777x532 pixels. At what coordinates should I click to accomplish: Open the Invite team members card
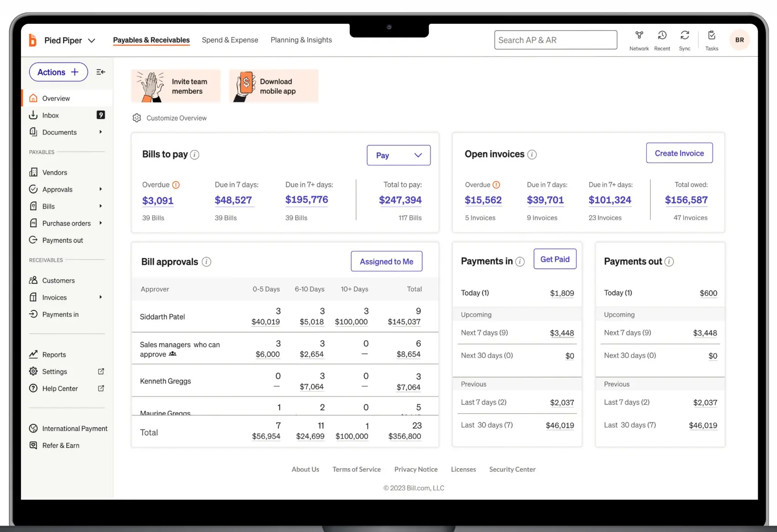click(x=176, y=86)
